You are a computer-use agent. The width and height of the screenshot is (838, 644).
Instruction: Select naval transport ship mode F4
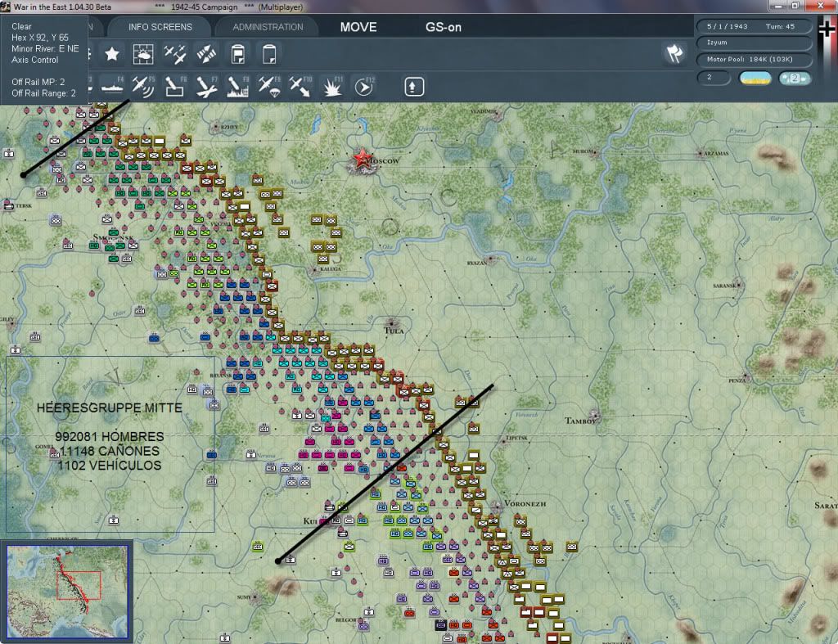(112, 87)
